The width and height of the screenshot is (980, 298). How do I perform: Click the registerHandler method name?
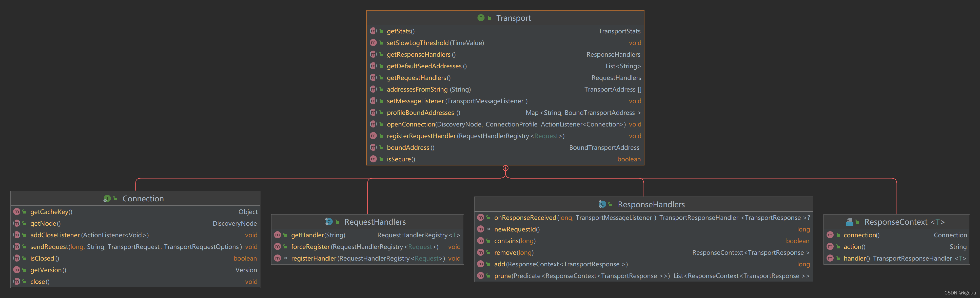pos(314,259)
